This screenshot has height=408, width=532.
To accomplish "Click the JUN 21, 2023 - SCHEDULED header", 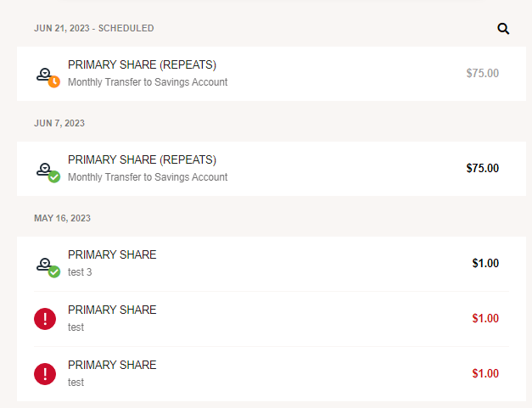I will 94,28.
